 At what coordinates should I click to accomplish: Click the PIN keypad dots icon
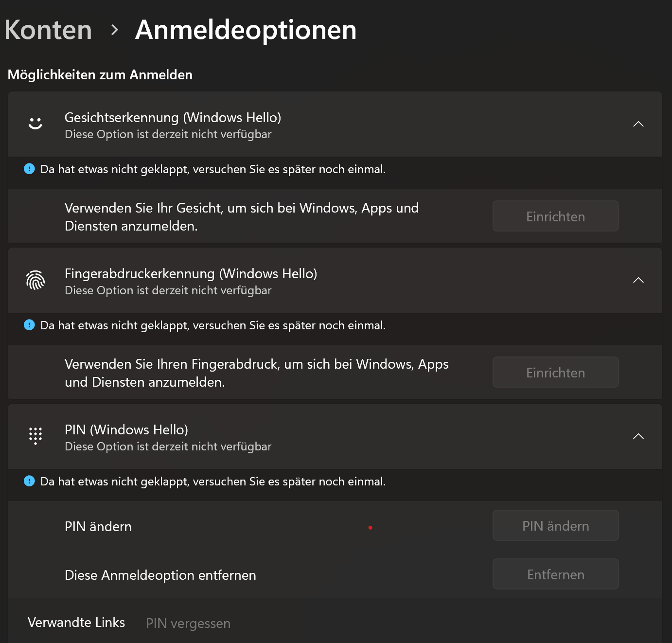click(x=35, y=436)
